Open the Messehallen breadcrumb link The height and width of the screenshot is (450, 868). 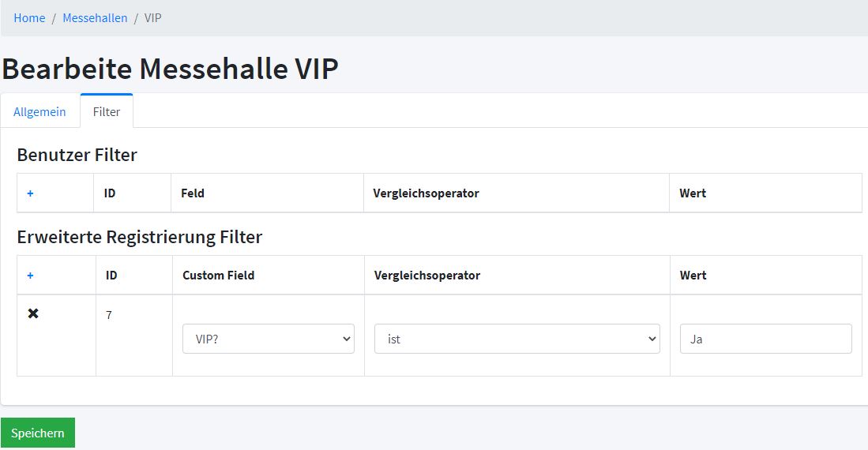95,17
